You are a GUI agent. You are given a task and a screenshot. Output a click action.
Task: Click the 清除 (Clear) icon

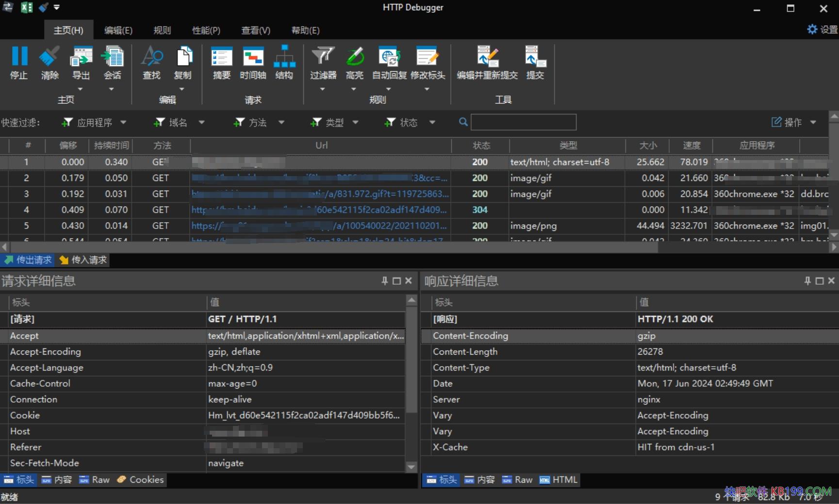(49, 63)
